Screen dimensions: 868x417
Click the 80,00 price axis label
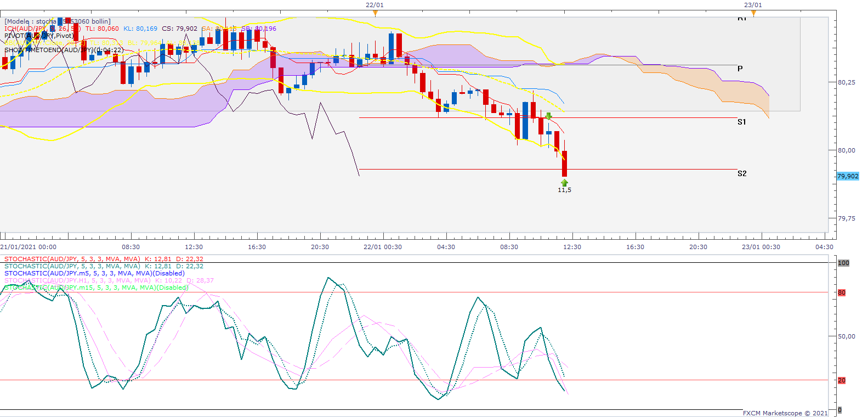(847, 150)
